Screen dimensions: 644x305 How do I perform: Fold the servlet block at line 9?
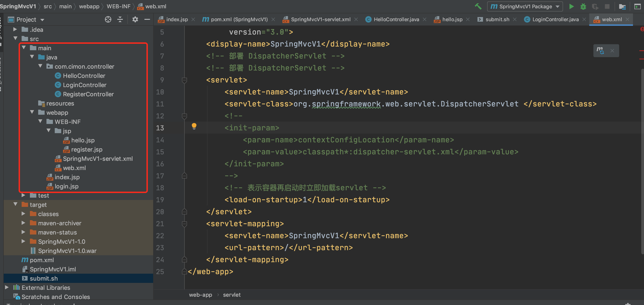184,80
